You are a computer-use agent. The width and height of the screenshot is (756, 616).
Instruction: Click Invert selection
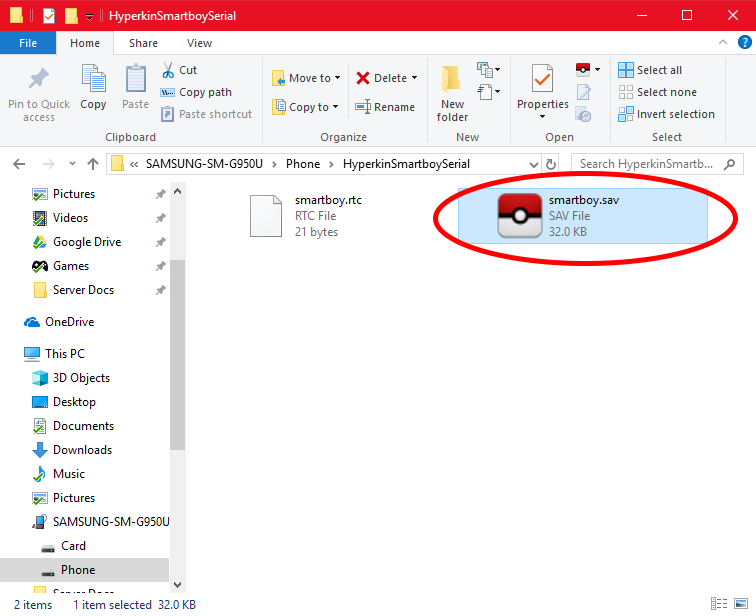pyautogui.click(x=665, y=114)
